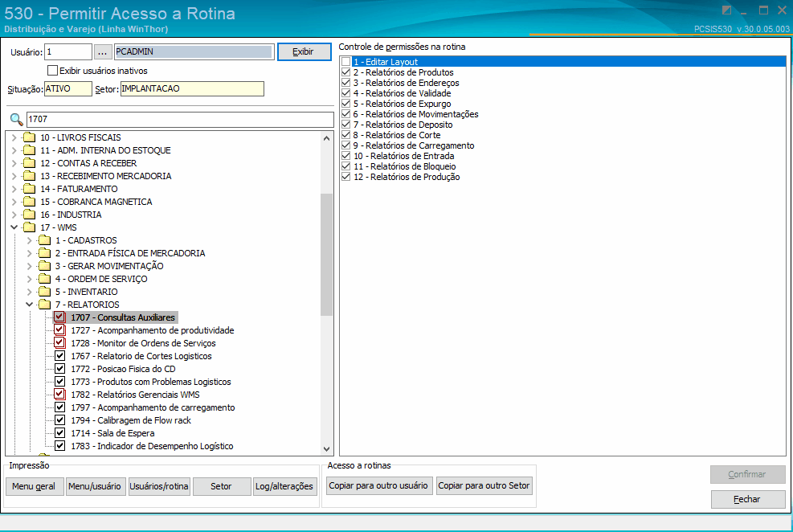
Task: Toggle 'Exibir usuários inativos' checkbox
Action: pos(52,70)
